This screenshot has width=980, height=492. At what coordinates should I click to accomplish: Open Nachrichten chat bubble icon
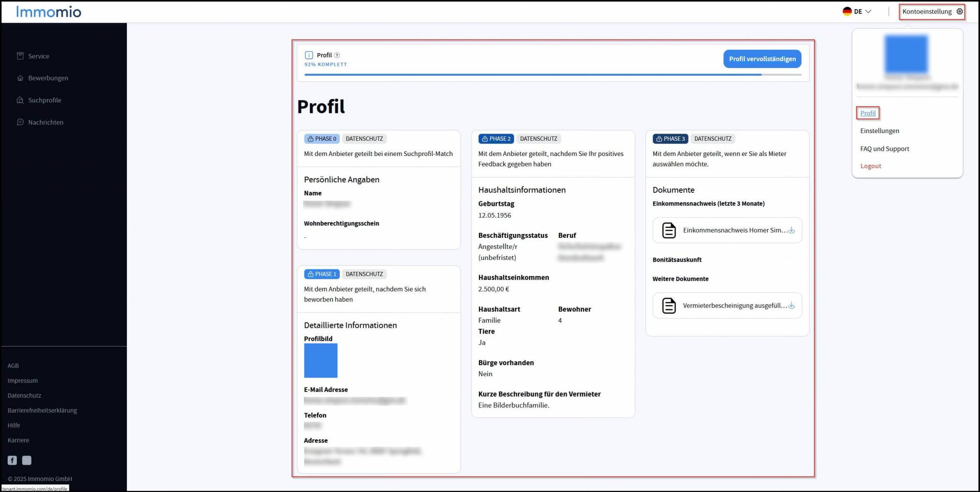[x=20, y=122]
